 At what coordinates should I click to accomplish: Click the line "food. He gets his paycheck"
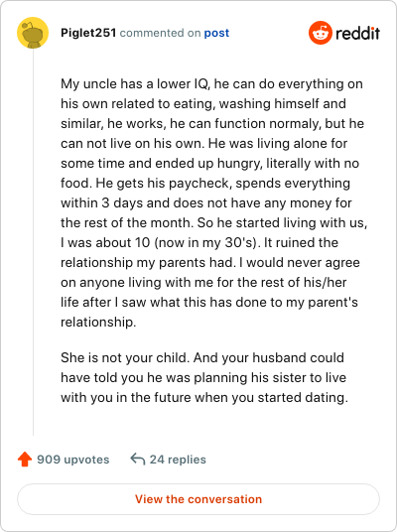(x=205, y=184)
